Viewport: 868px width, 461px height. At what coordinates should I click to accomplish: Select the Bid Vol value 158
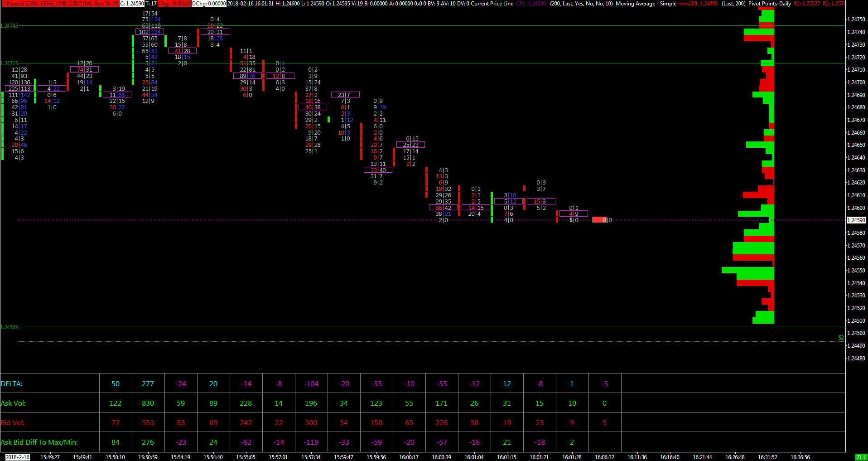click(376, 423)
